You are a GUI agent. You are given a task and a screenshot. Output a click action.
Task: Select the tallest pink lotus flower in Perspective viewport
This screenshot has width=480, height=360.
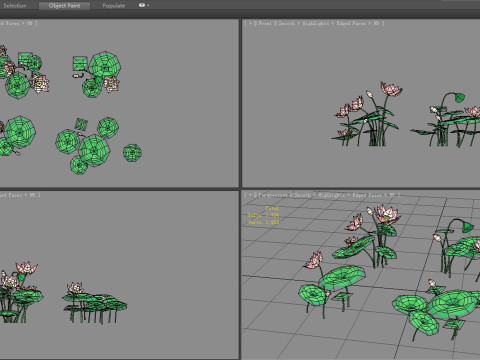387,214
